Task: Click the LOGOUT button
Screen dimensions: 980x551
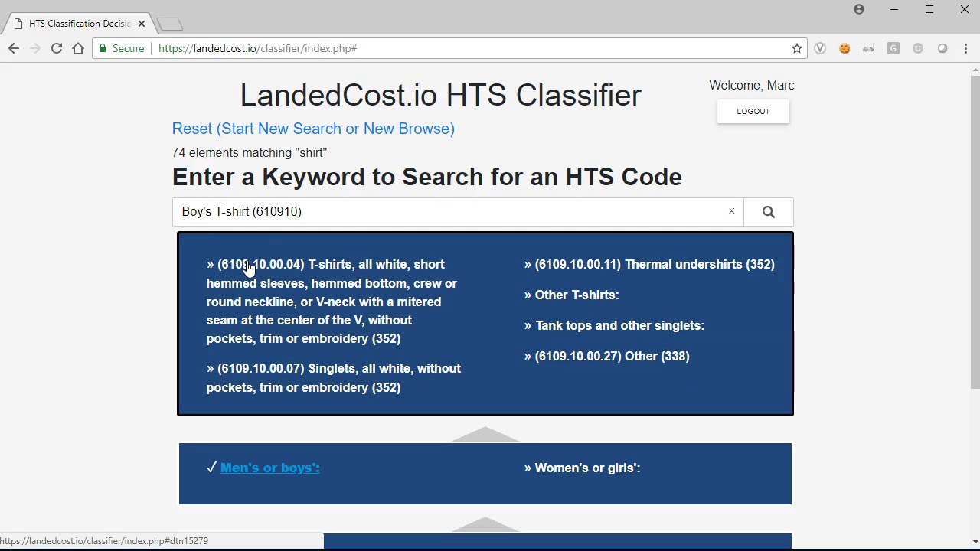Action: click(x=753, y=112)
